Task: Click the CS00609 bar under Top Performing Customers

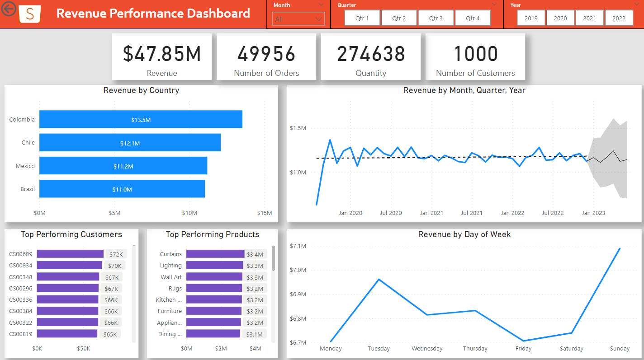Action: [x=70, y=254]
